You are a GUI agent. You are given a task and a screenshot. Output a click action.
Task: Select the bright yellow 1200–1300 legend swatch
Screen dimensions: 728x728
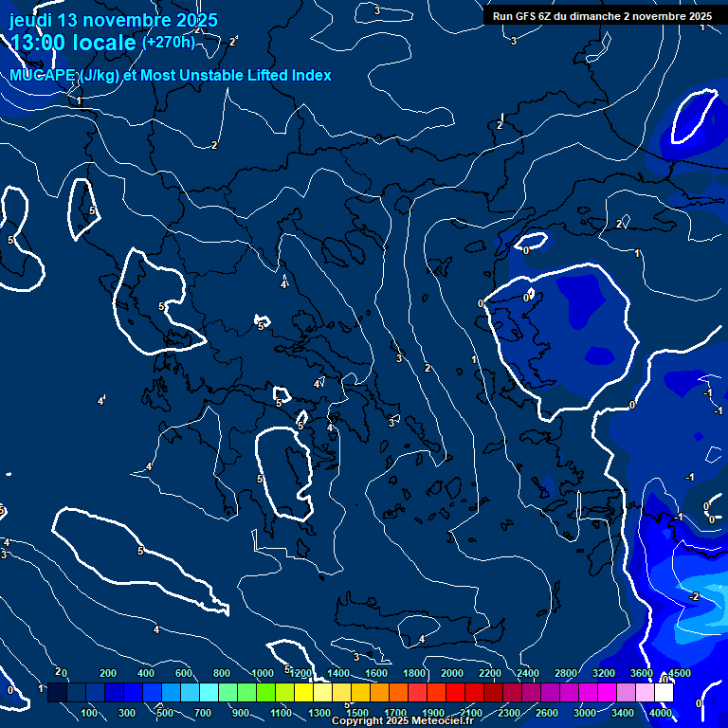coord(303,692)
